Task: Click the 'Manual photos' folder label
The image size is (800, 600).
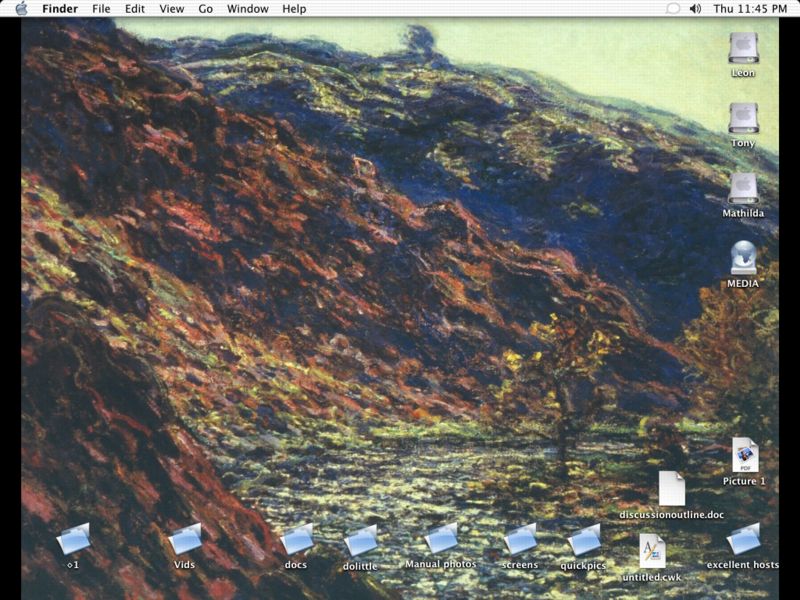Action: (x=441, y=564)
